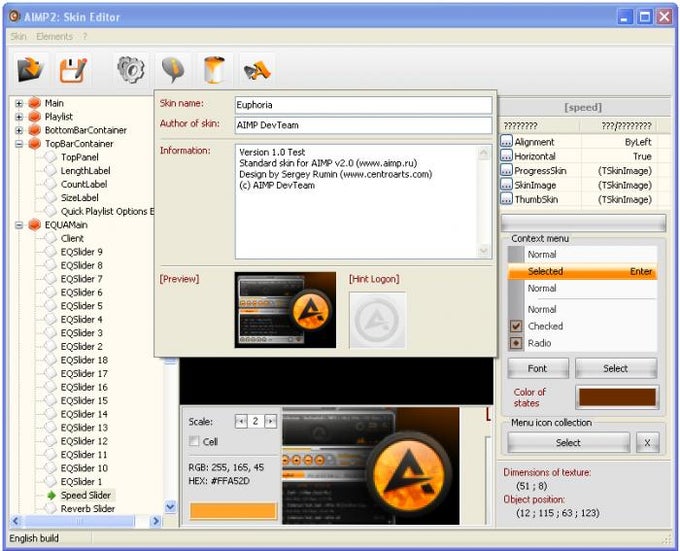Image resolution: width=680 pixels, height=551 pixels.
Task: Click the Selected item in context menu preview
Action: pos(582,271)
